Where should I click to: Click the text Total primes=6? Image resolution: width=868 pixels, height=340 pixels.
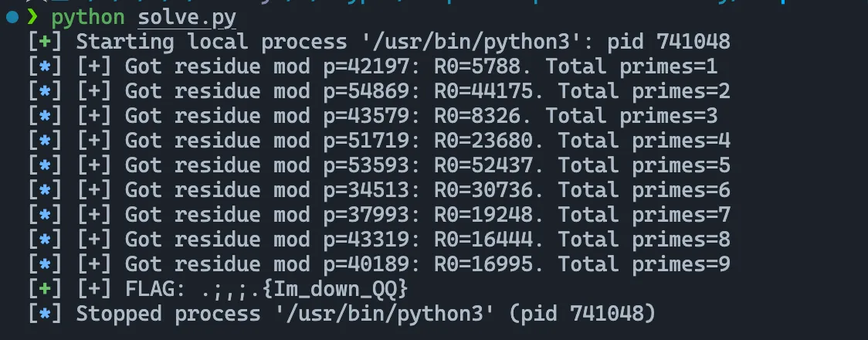point(644,190)
